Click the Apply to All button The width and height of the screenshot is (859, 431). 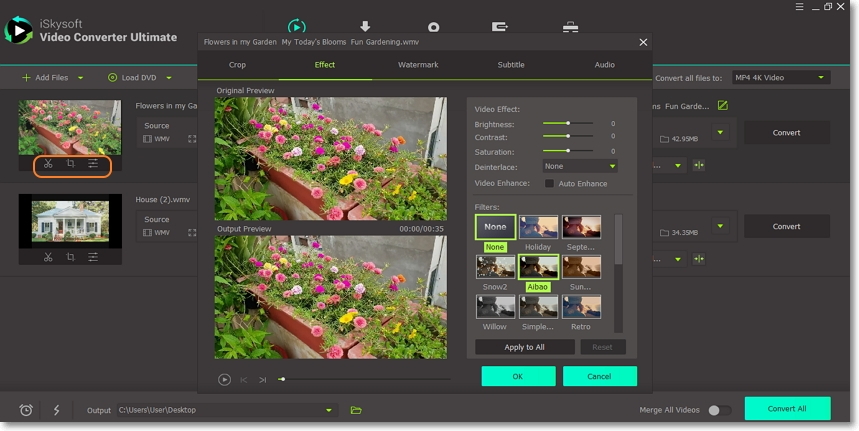tap(524, 347)
